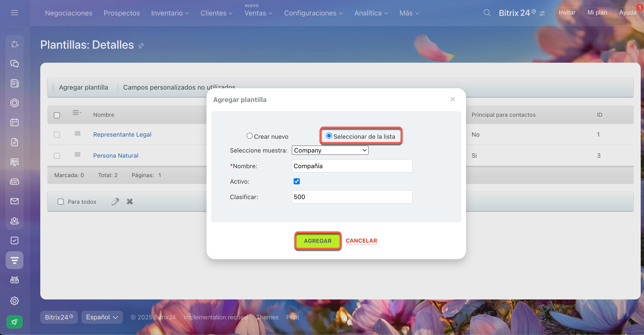Image resolution: width=644 pixels, height=335 pixels.
Task: Open the webmail envelope sidebar icon
Action: [x=15, y=201]
